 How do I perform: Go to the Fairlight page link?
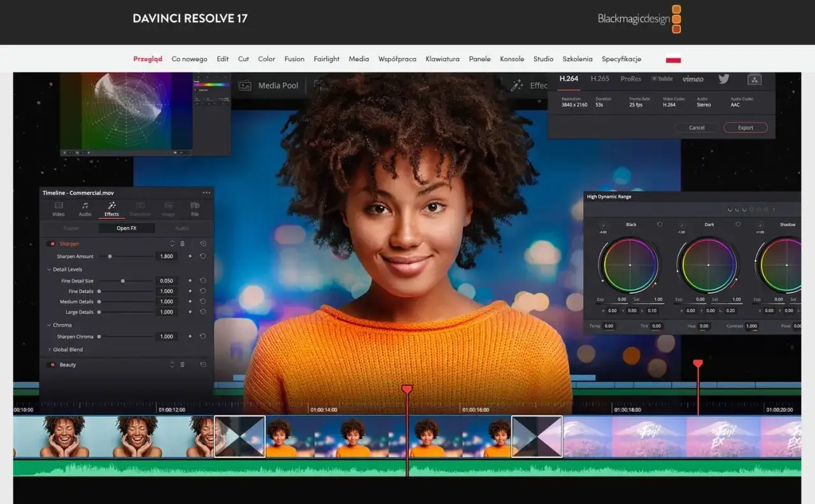pyautogui.click(x=327, y=59)
